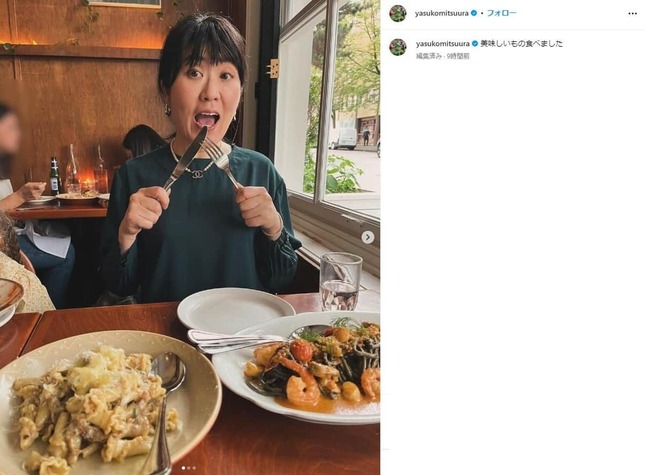Click the water glass in the photo
The width and height of the screenshot is (645, 475).
point(340,281)
